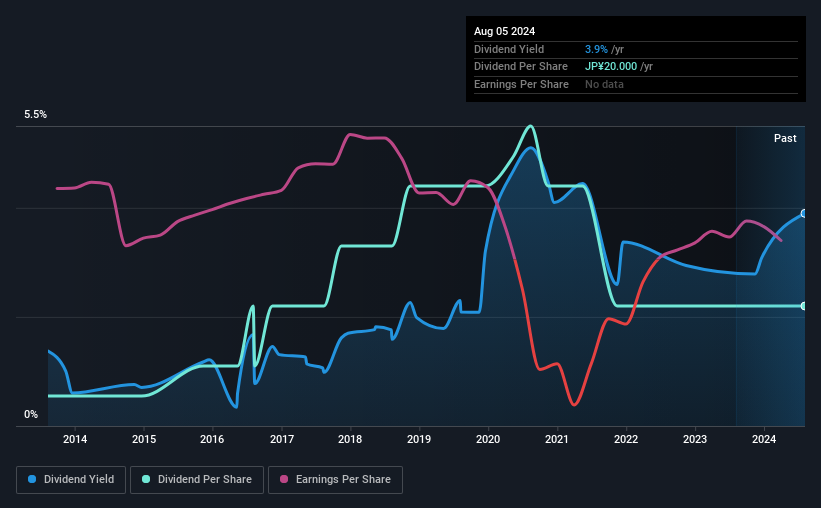The image size is (821, 508).
Task: Click the 2016 x-axis label
Action: pos(212,439)
